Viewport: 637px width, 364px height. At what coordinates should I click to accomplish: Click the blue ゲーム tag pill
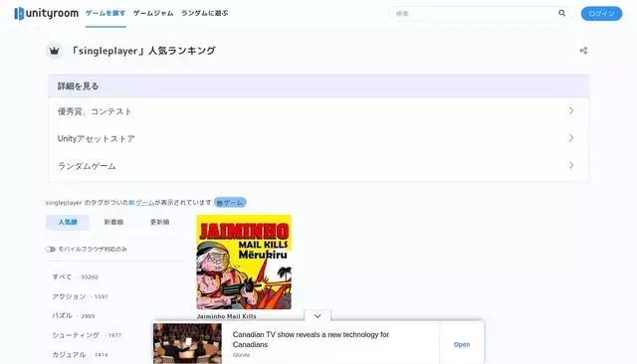tap(230, 203)
